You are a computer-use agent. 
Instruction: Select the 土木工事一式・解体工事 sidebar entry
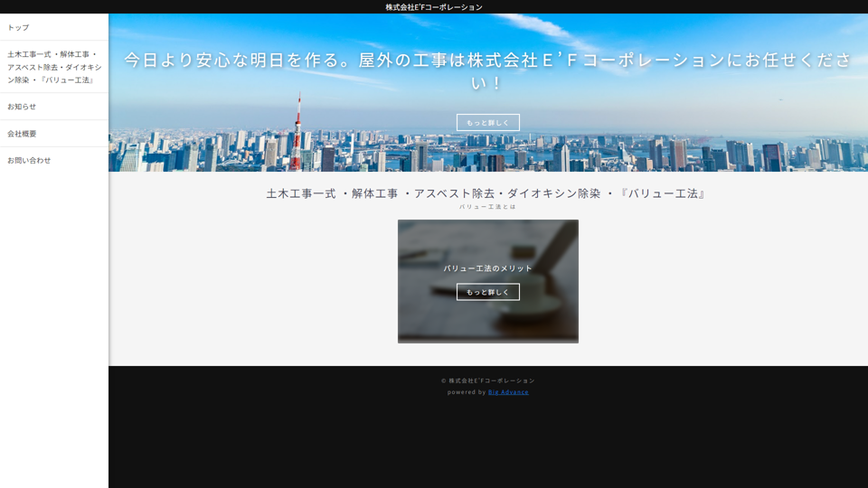coord(54,67)
